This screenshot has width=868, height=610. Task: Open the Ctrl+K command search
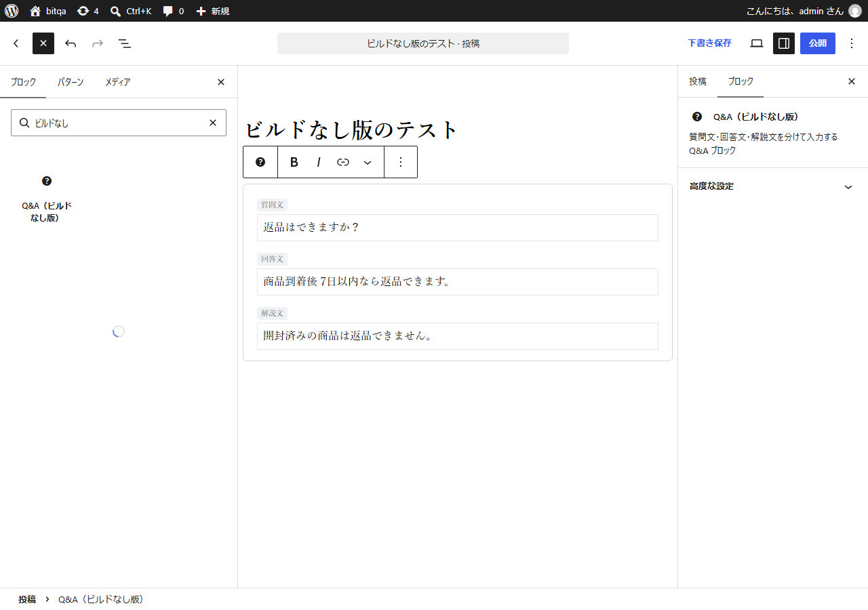pos(131,11)
